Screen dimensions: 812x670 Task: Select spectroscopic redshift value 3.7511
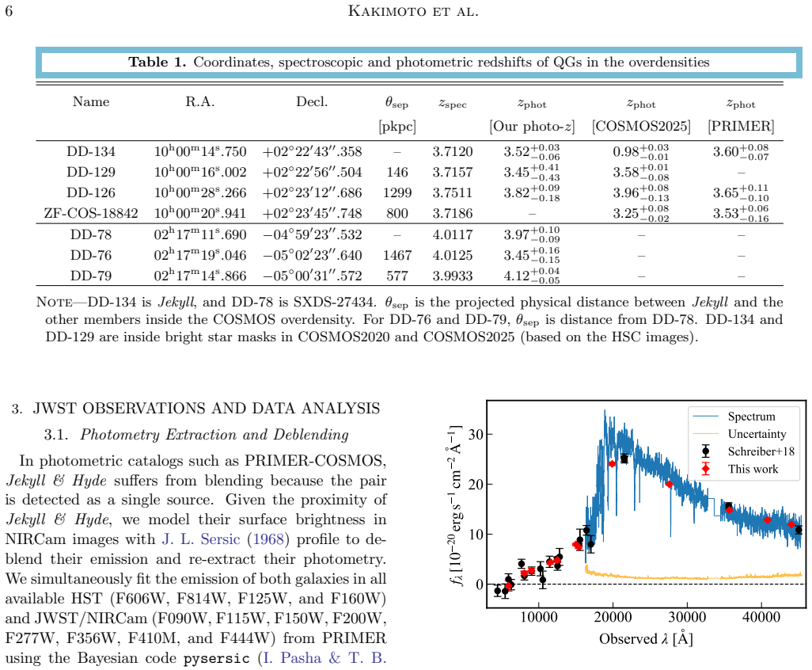(453, 192)
